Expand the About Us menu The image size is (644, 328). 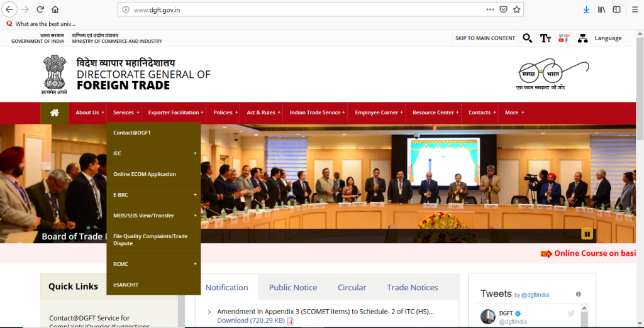(x=89, y=112)
